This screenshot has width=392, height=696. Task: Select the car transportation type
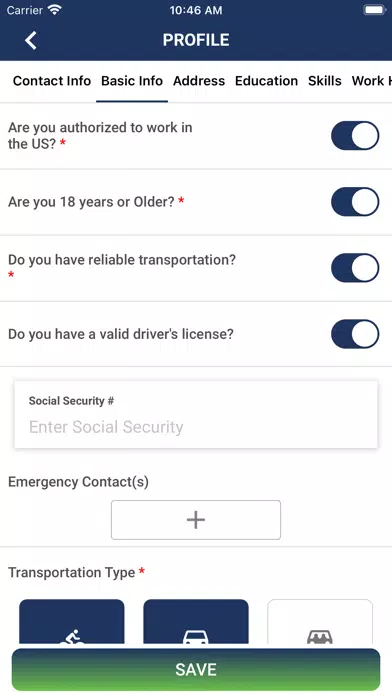tap(196, 621)
